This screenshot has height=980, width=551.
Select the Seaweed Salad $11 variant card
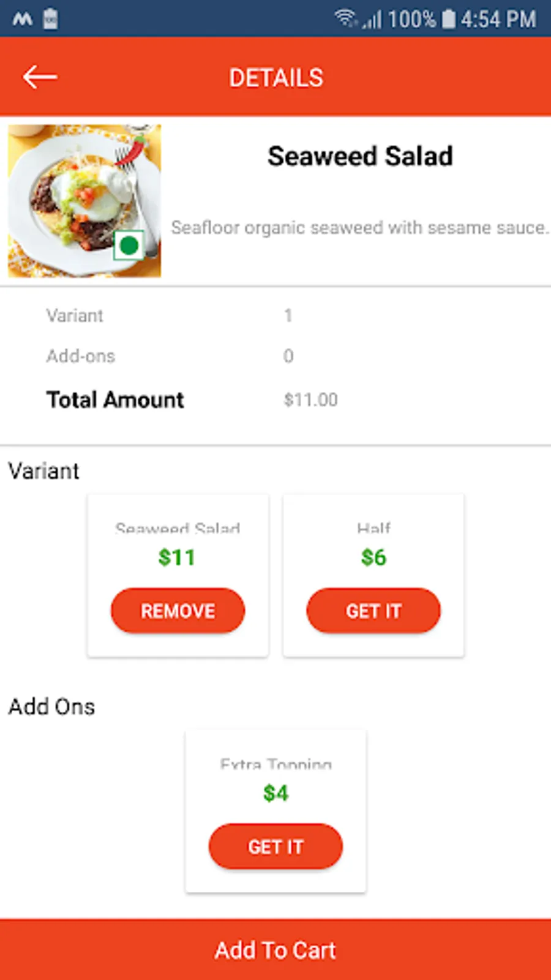coord(178,576)
